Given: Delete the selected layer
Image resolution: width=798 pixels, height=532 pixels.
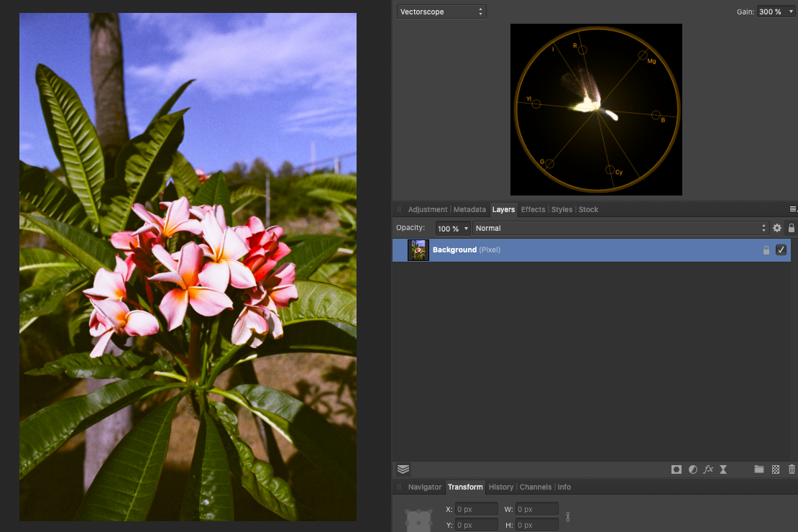Looking at the screenshot, I should [x=792, y=469].
